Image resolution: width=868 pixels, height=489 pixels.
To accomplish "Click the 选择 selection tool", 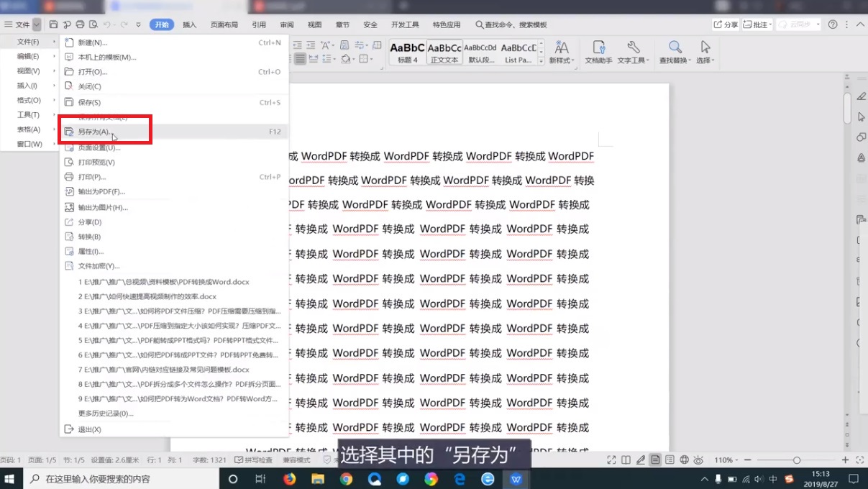I will (705, 52).
